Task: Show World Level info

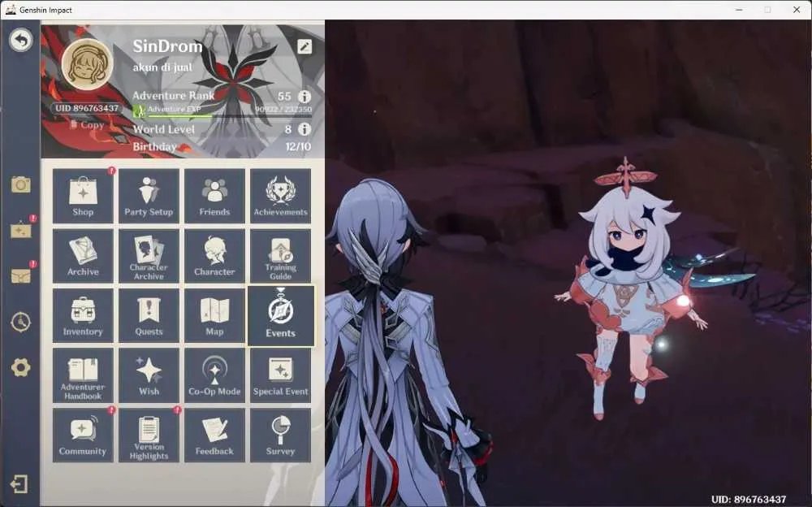Action: (x=304, y=129)
